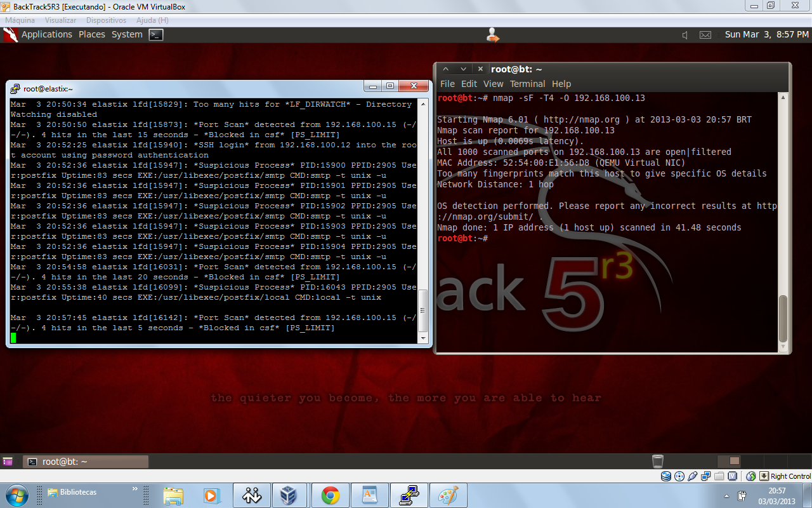Click the user switcher icon in top panel
Viewport: 812px width, 508px height.
493,35
